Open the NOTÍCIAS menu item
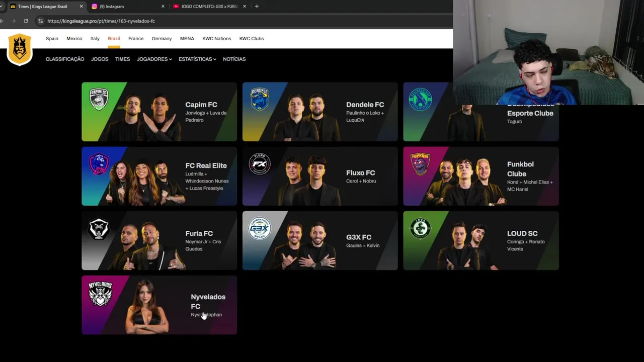Screen dimensions: 644x362 pyautogui.click(x=234, y=59)
